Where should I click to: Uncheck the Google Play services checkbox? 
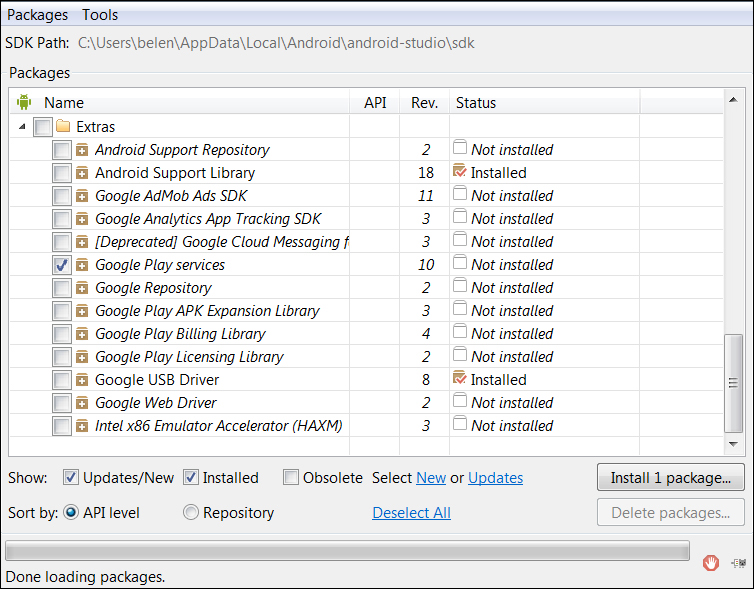coord(62,265)
